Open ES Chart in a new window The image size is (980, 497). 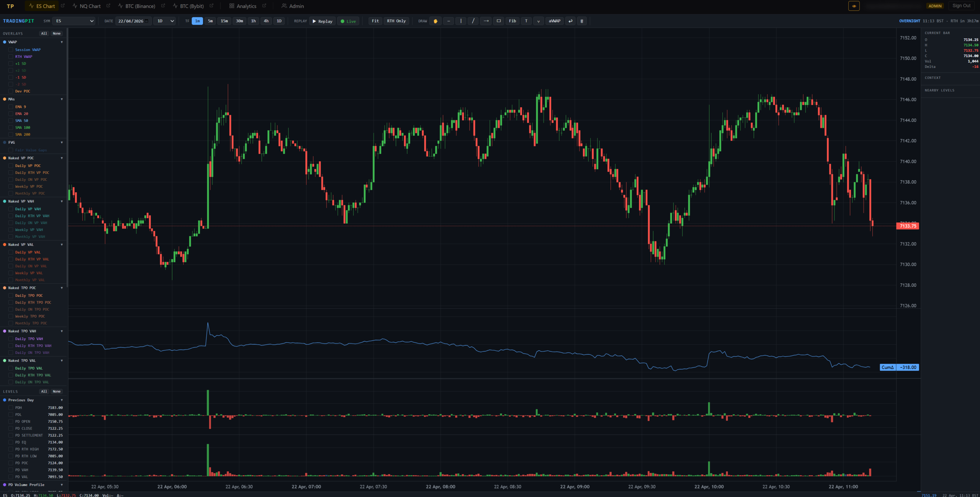coord(63,6)
